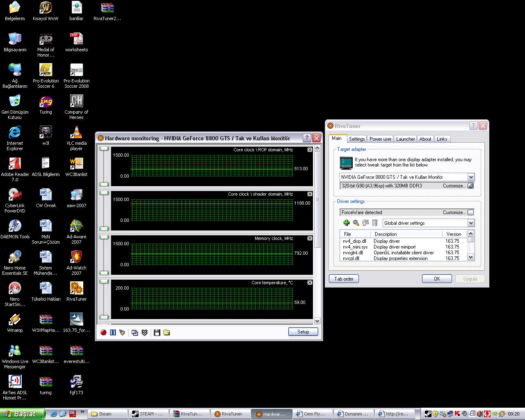Switch to the Steam folder taskbar button
525x420 pixels.
(108, 414)
